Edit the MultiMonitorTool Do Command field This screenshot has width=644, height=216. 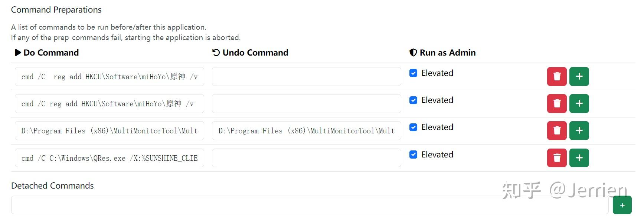(x=109, y=130)
